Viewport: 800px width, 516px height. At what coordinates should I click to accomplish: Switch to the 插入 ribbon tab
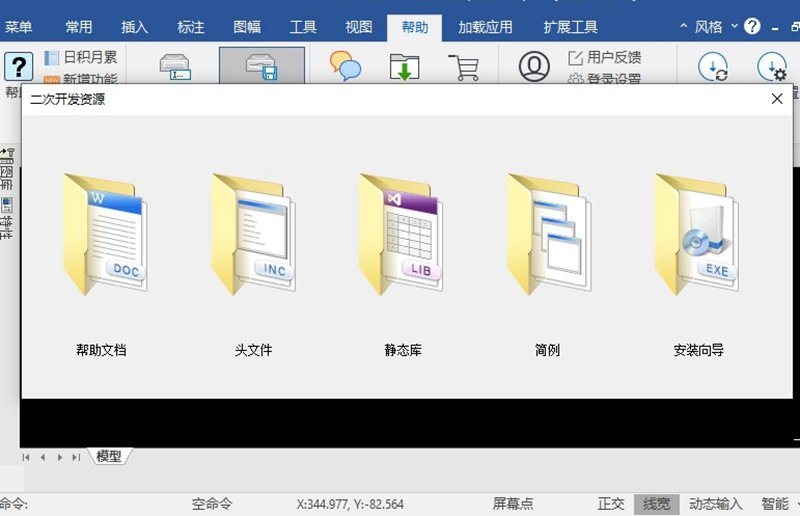[x=135, y=27]
